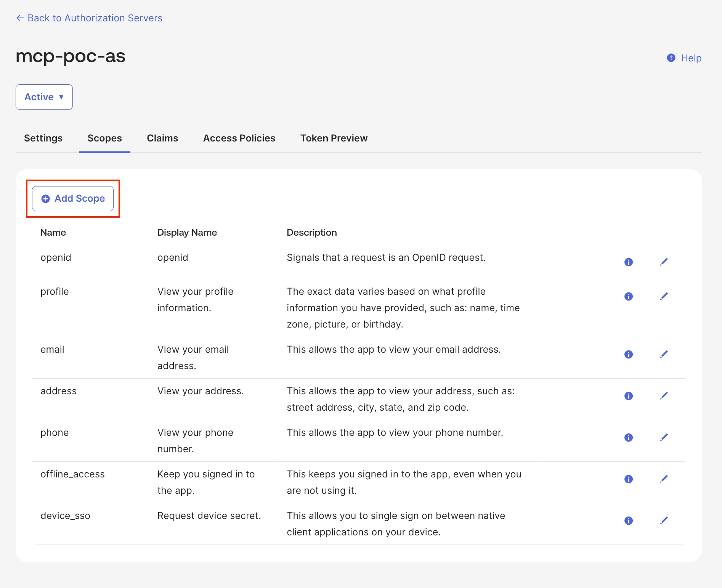Click the openid display name cell
This screenshot has width=722, height=588.
[173, 258]
